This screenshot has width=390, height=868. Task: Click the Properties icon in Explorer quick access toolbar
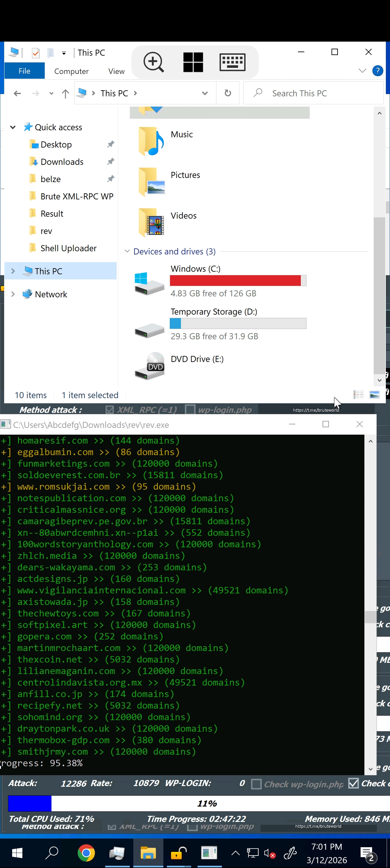pos(36,53)
